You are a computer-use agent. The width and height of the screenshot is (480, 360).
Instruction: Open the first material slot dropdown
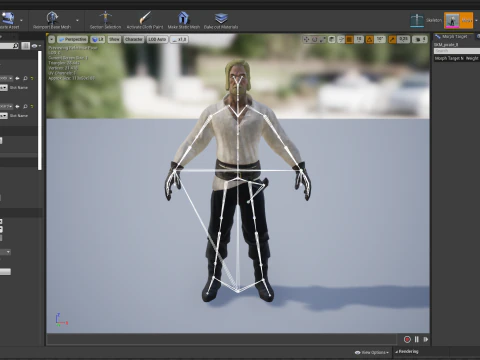pos(6,78)
